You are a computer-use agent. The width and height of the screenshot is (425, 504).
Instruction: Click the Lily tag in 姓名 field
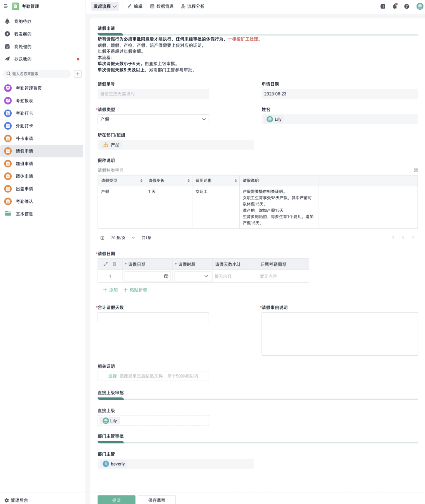point(274,119)
